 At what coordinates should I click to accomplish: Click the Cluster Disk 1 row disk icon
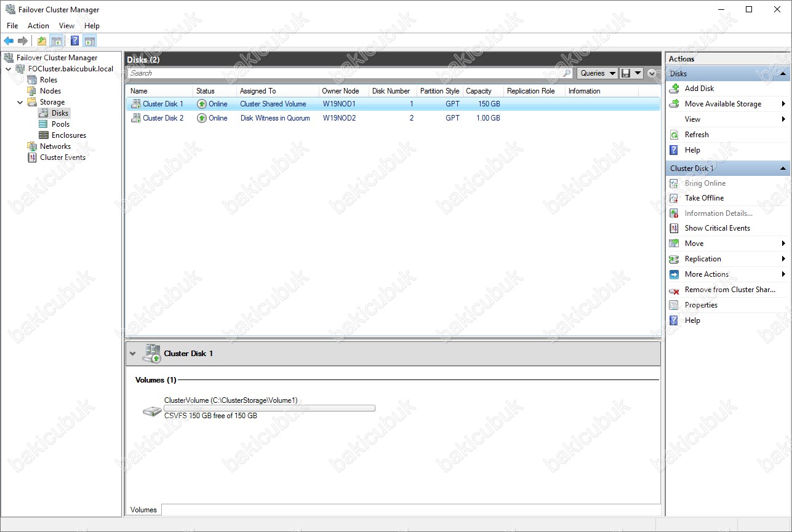135,104
